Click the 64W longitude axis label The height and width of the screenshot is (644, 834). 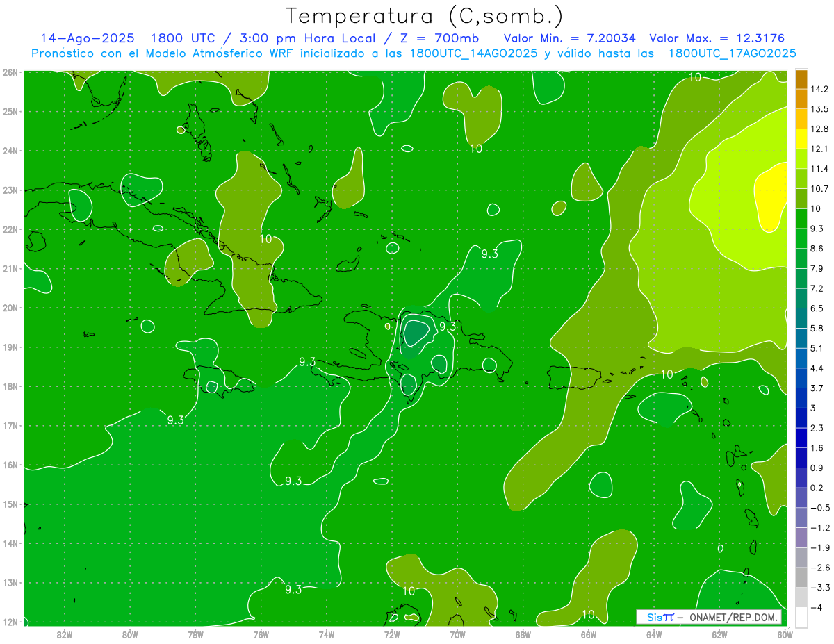click(653, 635)
